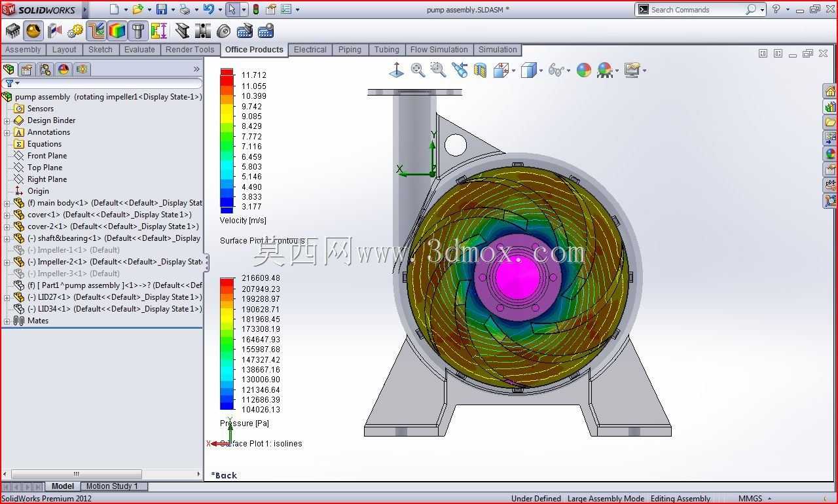
Task: Open the View Settings monitor dropdown
Action: tap(645, 71)
